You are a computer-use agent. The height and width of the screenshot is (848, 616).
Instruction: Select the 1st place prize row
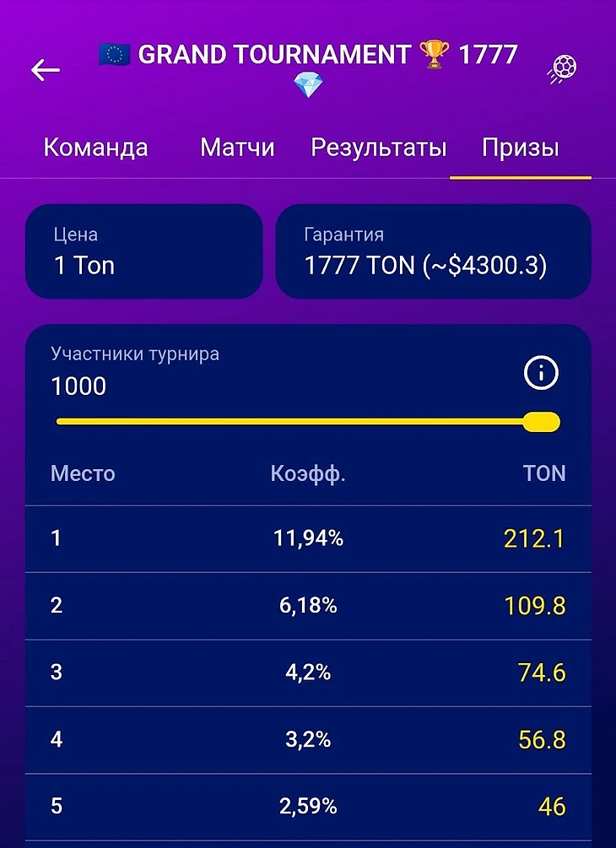tap(308, 538)
